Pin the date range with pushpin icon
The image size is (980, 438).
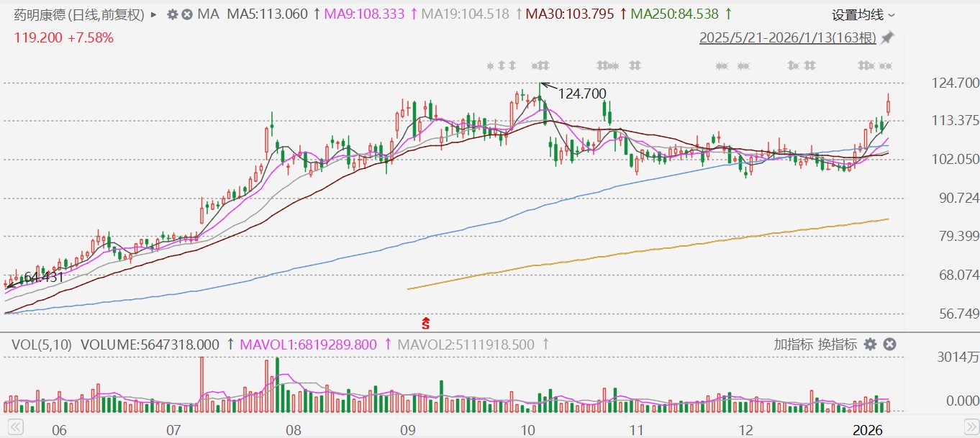pyautogui.click(x=889, y=37)
